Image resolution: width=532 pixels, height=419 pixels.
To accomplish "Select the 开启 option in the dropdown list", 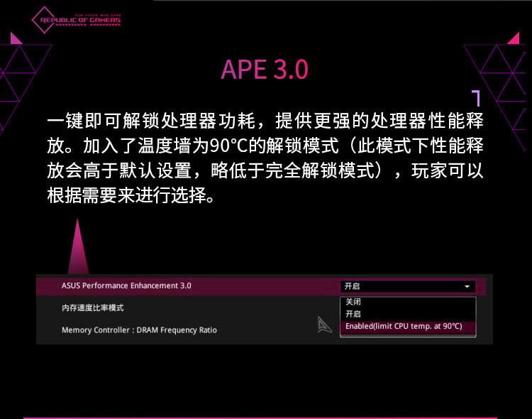I will (x=353, y=314).
